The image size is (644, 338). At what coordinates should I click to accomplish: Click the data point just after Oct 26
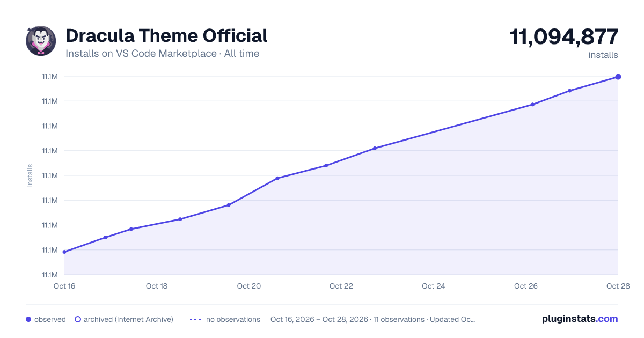(x=532, y=105)
